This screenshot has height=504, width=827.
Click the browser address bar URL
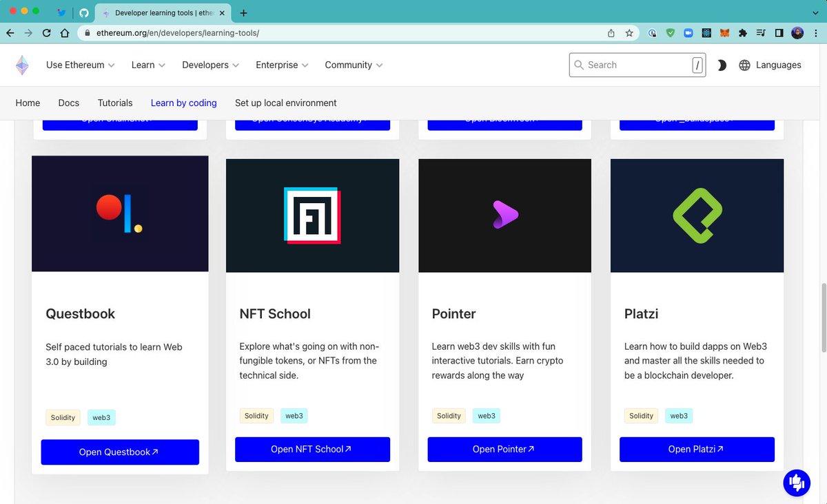click(x=178, y=32)
